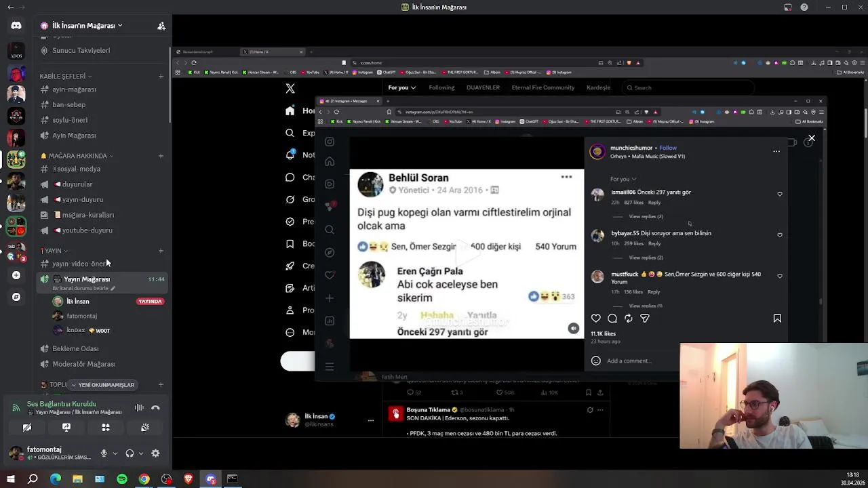Open comment icon on Instagram post
This screenshot has height=488, width=868.
612,319
